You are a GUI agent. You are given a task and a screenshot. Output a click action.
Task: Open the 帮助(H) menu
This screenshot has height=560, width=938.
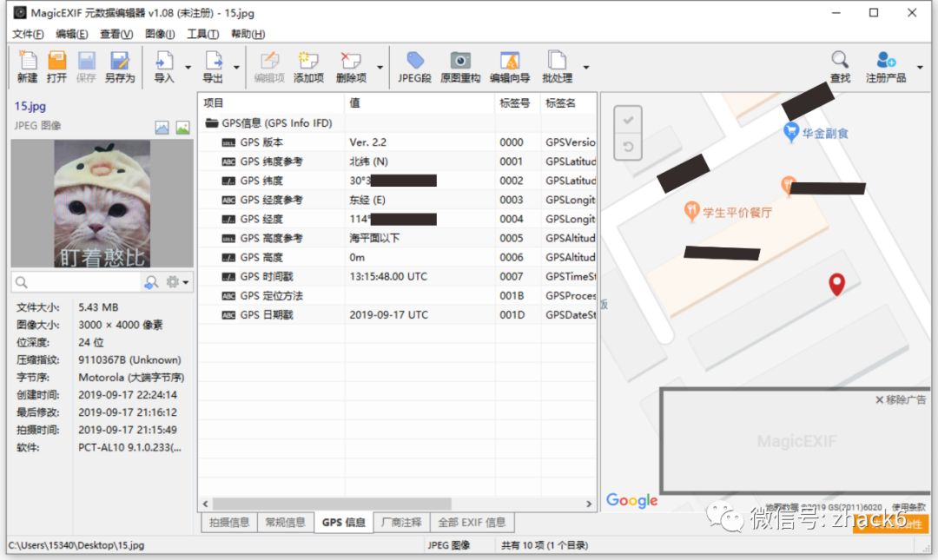pos(248,34)
